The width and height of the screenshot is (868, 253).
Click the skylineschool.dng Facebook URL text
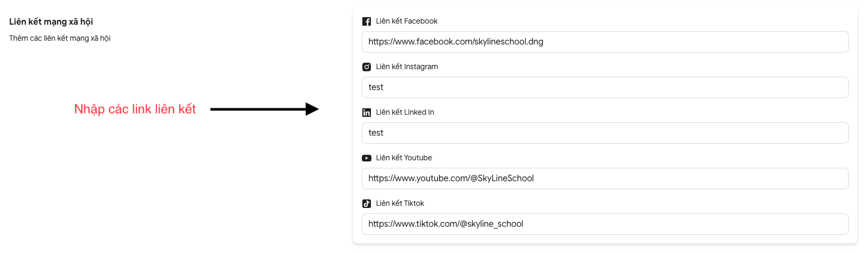[456, 42]
